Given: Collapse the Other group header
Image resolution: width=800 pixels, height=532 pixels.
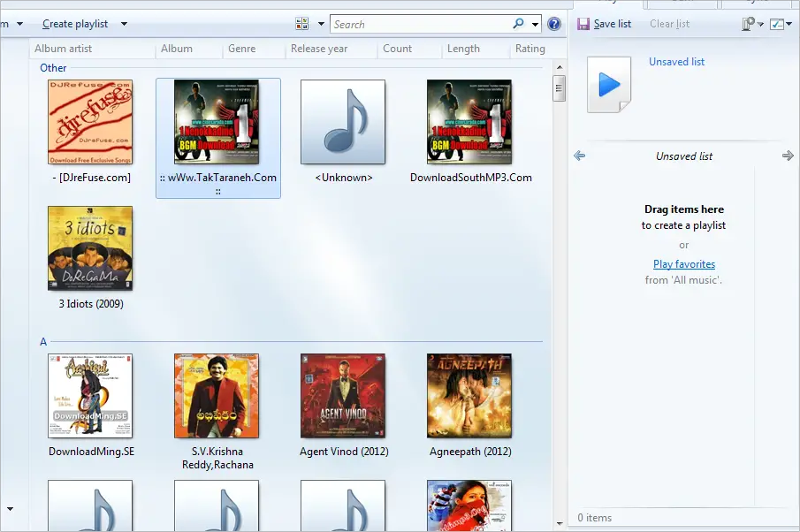Looking at the screenshot, I should click(53, 68).
